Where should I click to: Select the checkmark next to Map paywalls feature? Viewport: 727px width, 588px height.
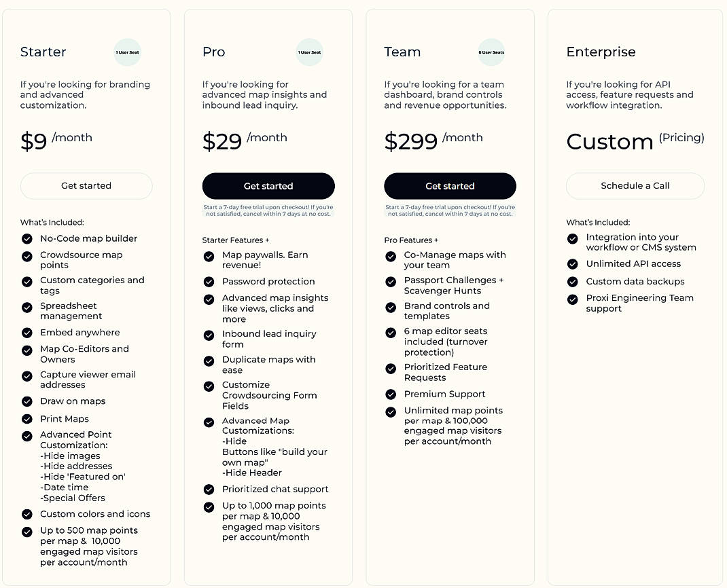click(x=209, y=257)
